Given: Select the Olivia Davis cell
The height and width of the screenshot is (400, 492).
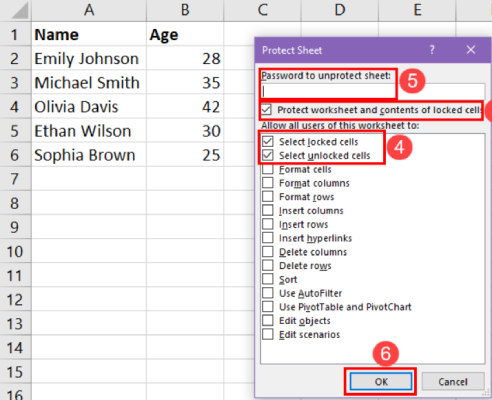Looking at the screenshot, I should click(89, 107).
